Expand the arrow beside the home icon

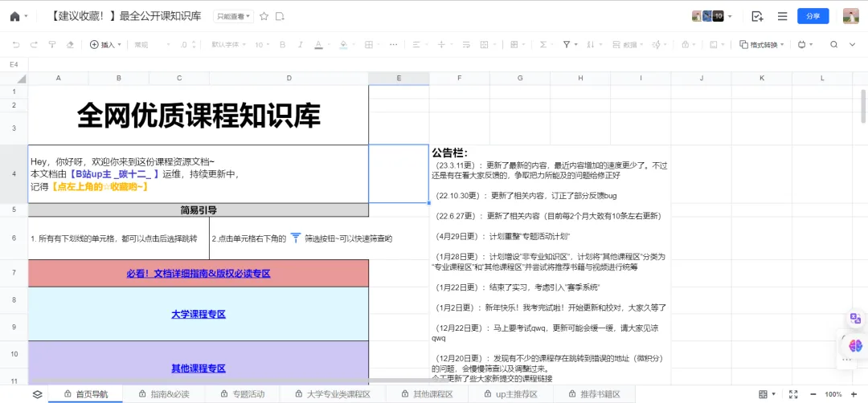pos(26,17)
